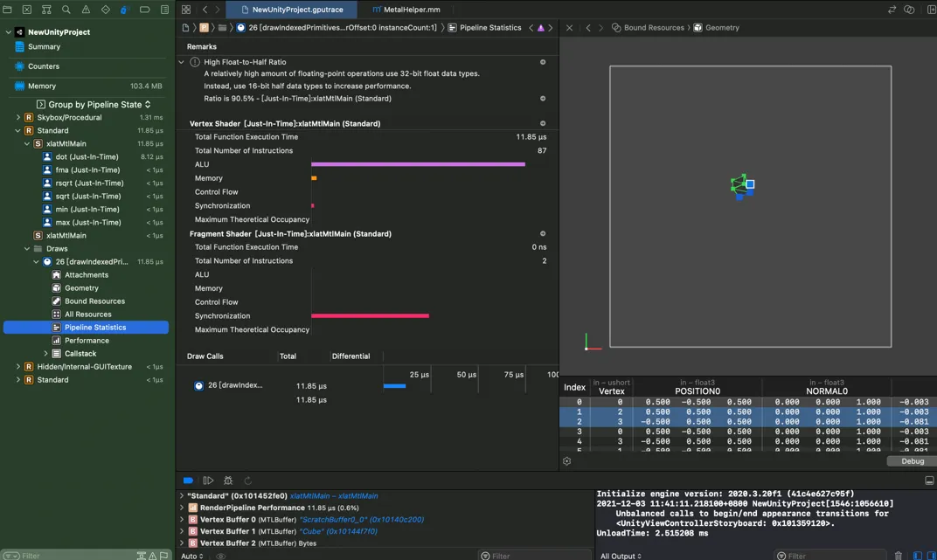Collapse High Float-to-Half Ratio remark

coord(181,62)
